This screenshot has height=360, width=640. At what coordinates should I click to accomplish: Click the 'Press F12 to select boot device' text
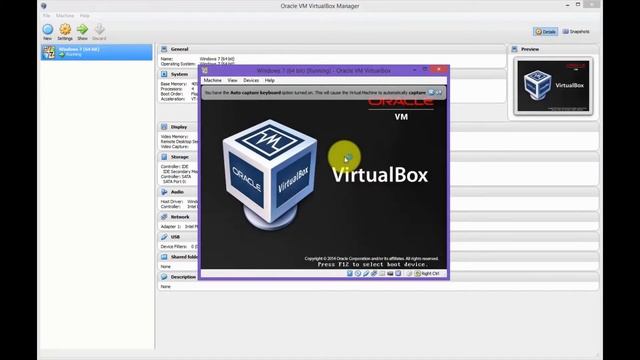pyautogui.click(x=372, y=264)
